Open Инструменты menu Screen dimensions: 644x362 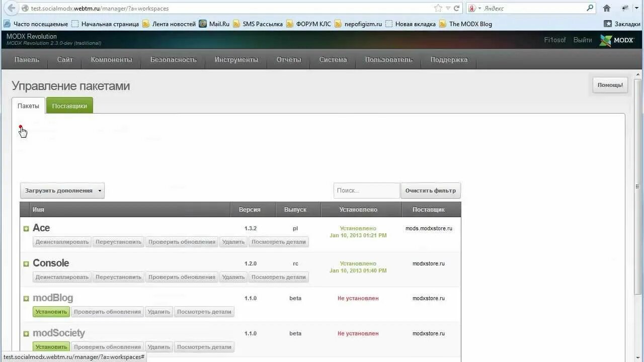(236, 59)
